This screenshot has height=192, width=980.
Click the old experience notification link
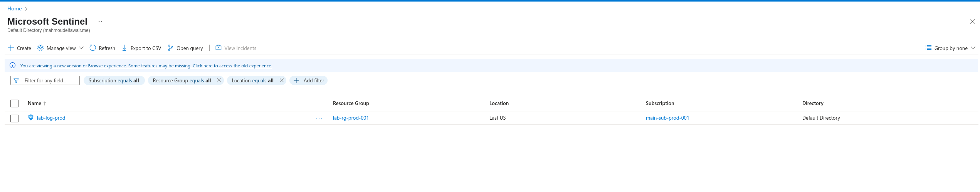click(x=146, y=66)
